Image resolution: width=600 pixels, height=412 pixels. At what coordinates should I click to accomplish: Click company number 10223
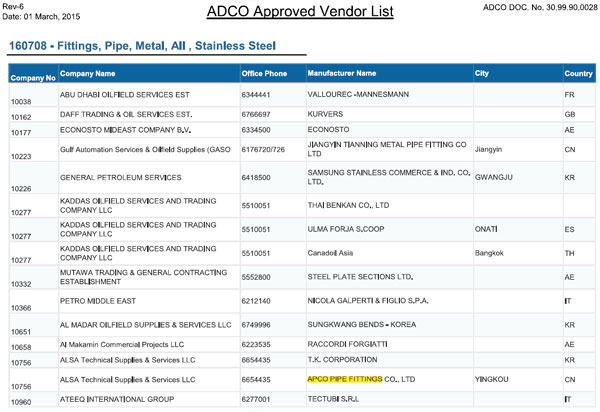tap(21, 156)
